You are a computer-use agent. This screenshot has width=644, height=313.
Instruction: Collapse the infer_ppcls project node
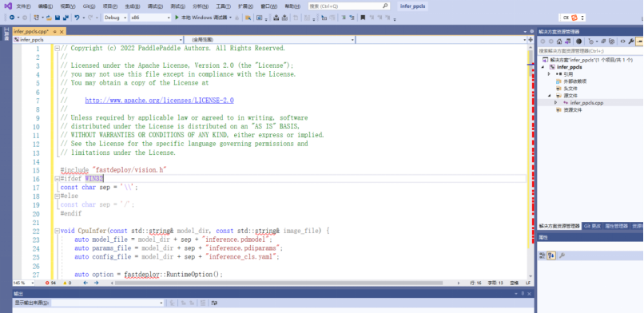coord(543,67)
